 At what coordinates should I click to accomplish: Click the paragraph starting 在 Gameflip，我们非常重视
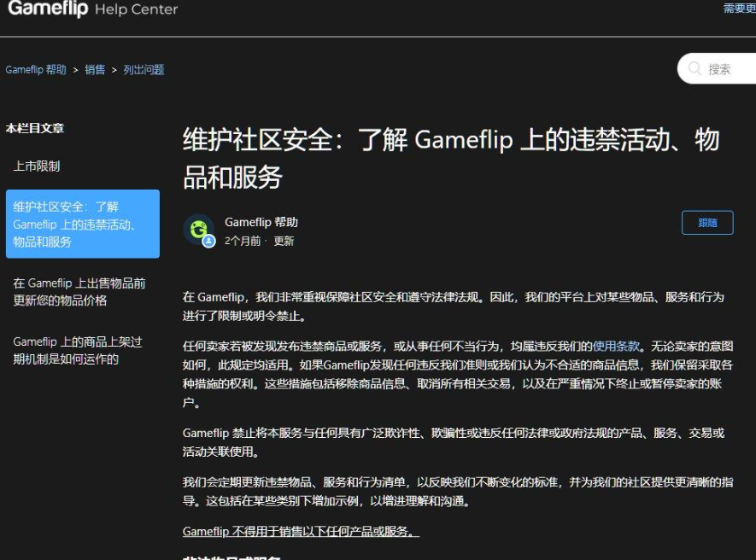click(454, 306)
